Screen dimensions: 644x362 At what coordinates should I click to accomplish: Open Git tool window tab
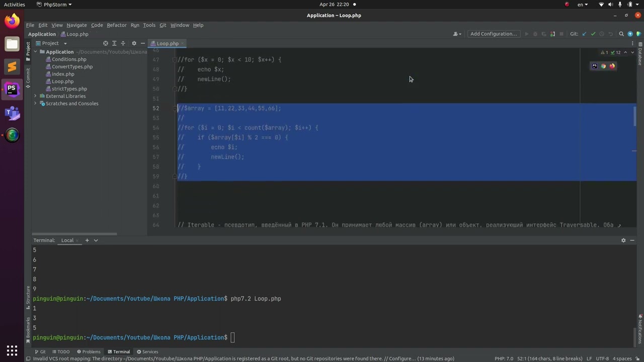tap(40, 352)
